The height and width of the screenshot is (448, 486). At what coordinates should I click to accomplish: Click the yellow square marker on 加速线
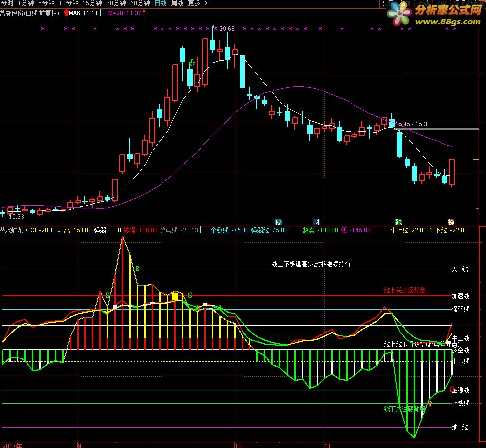tap(175, 297)
